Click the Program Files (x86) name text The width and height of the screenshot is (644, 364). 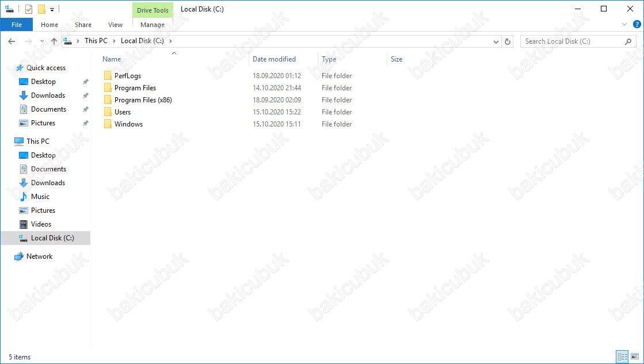[x=143, y=99]
